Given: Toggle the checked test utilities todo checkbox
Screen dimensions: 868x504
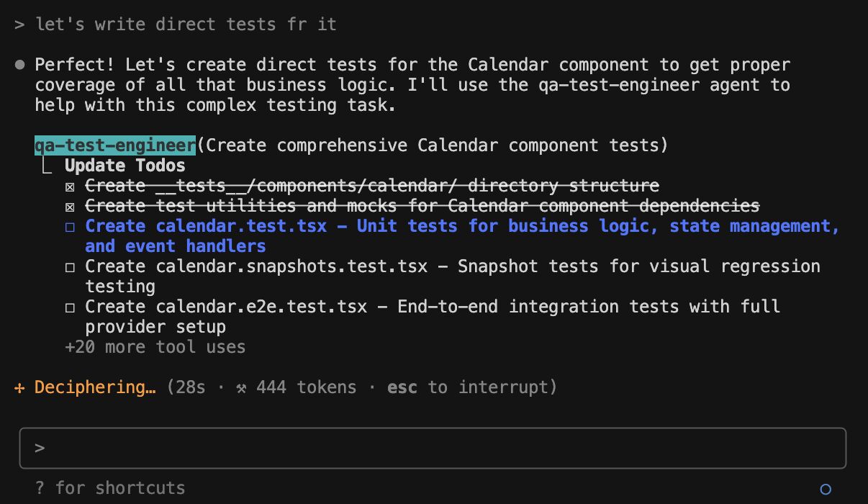Looking at the screenshot, I should 70,207.
